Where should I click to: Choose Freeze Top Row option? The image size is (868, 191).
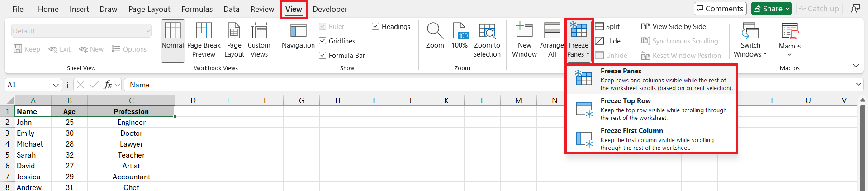651,109
